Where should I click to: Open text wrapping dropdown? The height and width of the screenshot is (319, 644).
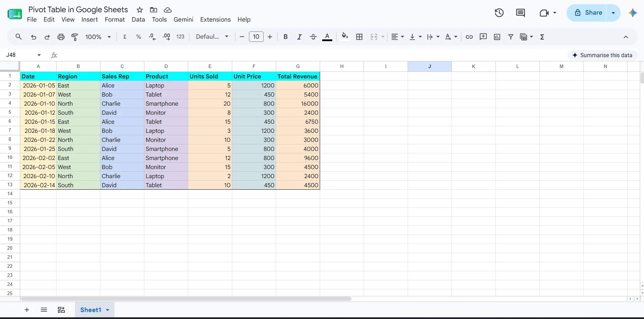pyautogui.click(x=433, y=37)
